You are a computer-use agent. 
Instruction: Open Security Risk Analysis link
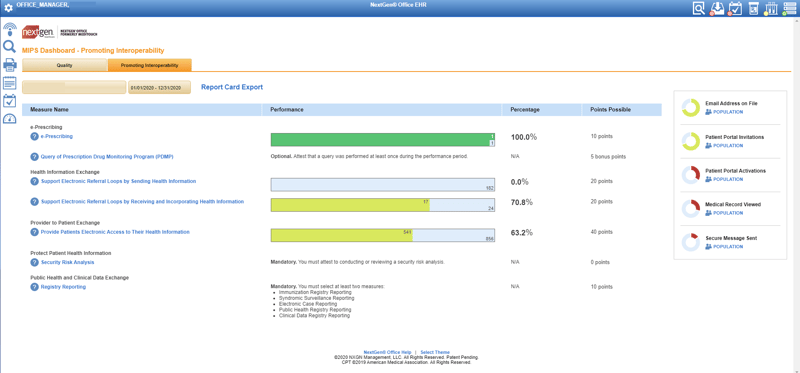[x=67, y=262]
